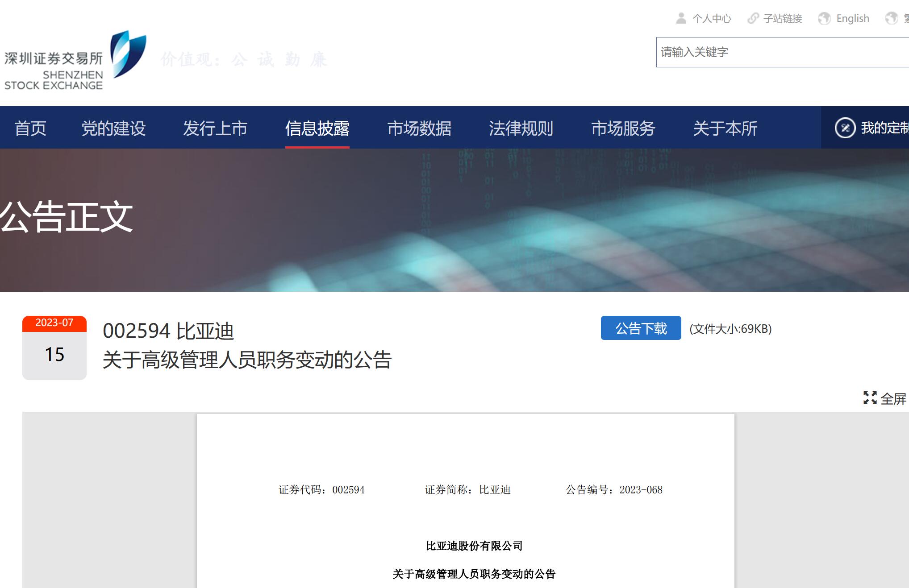Select 信息披露 navigation tab
This screenshot has width=909, height=588.
click(317, 128)
